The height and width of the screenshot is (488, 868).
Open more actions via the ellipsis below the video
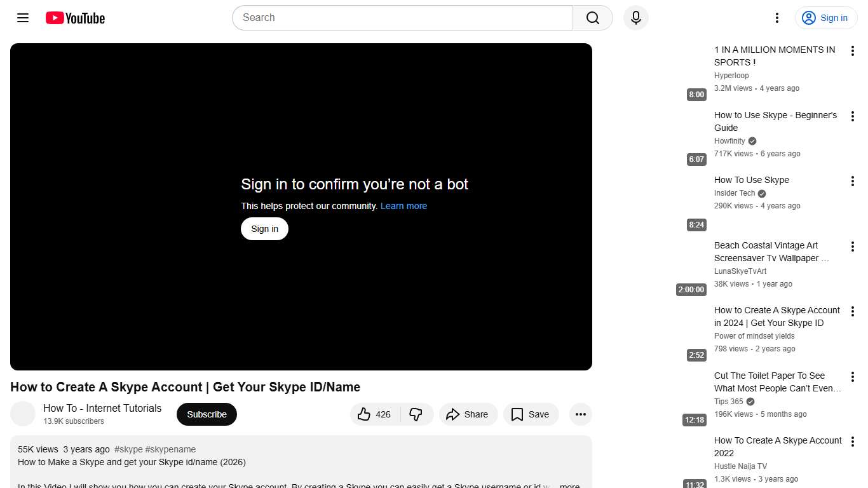tap(580, 414)
